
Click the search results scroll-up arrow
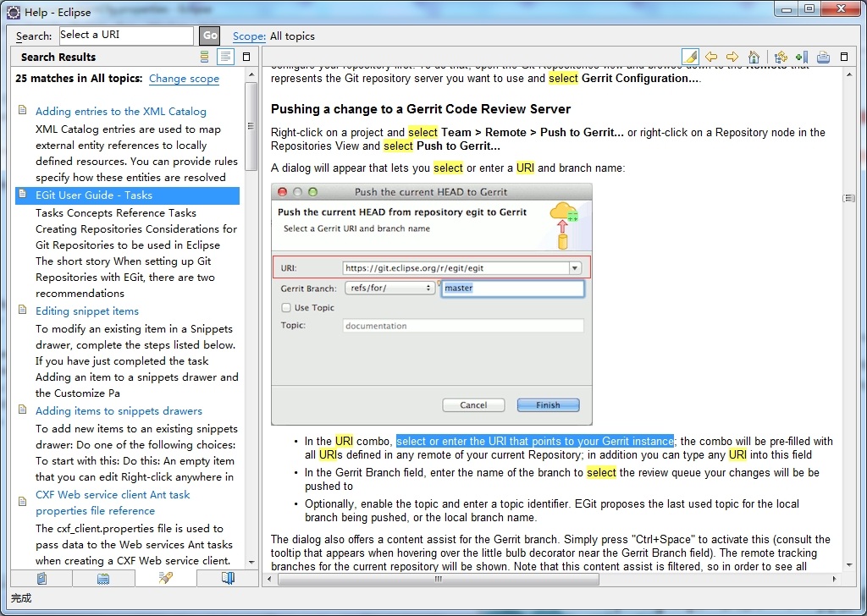(x=251, y=74)
